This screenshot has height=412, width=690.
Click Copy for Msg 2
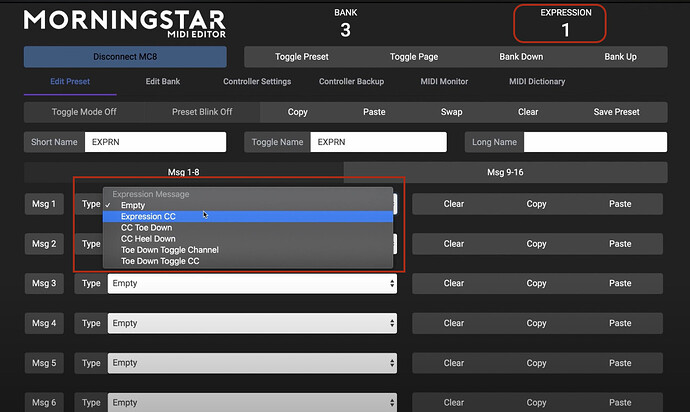tap(536, 244)
